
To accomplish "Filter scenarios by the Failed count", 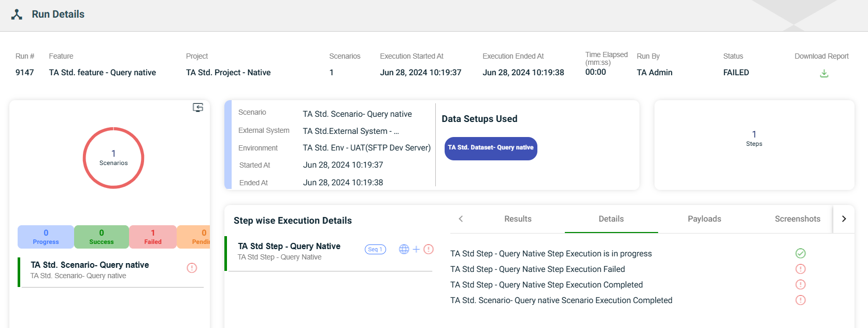I will pyautogui.click(x=153, y=237).
